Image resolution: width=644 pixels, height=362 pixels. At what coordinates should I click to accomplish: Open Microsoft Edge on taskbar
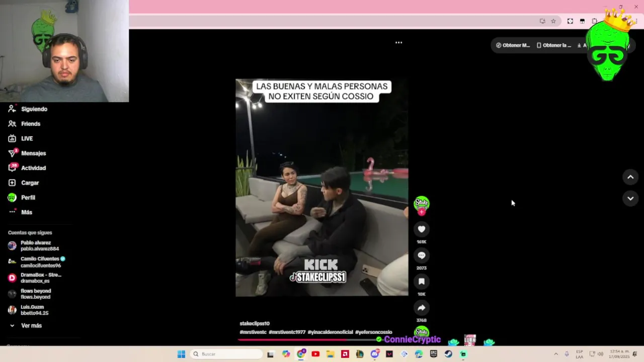click(x=419, y=354)
